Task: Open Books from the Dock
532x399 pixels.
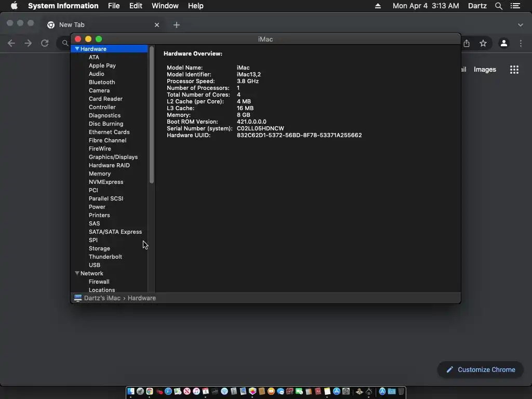Action: pos(271,391)
